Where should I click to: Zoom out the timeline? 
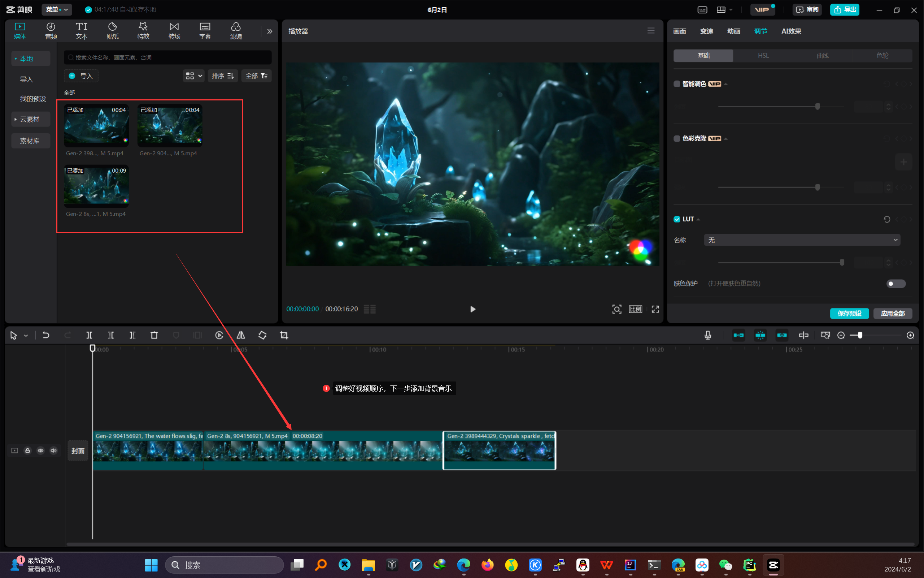click(x=841, y=335)
